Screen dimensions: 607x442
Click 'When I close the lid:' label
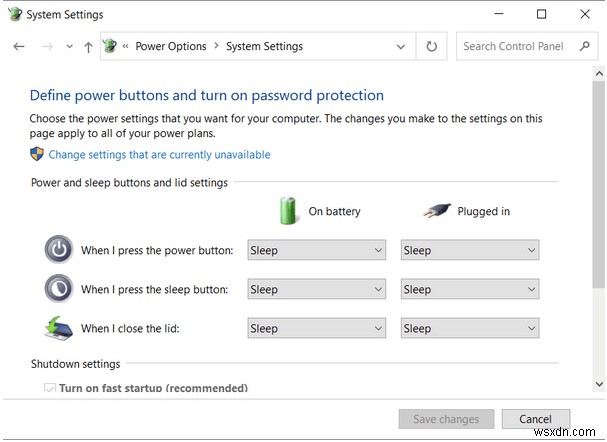coord(130,329)
